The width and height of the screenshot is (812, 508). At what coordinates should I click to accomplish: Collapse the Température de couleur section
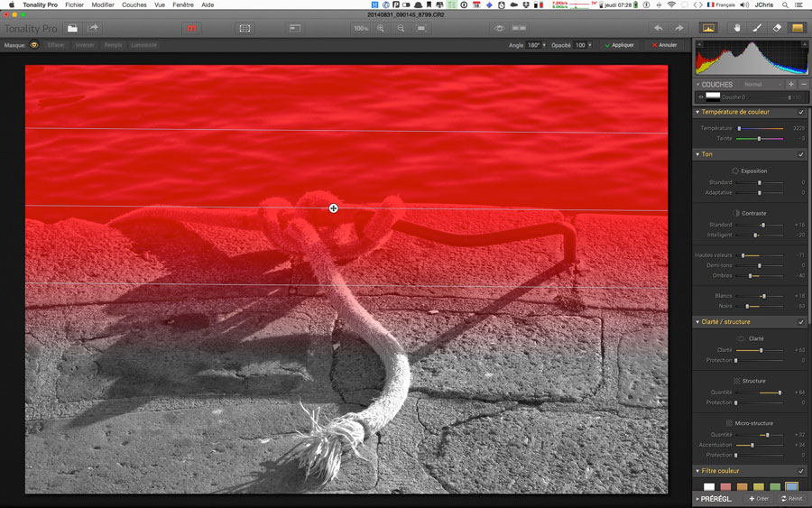tap(697, 112)
